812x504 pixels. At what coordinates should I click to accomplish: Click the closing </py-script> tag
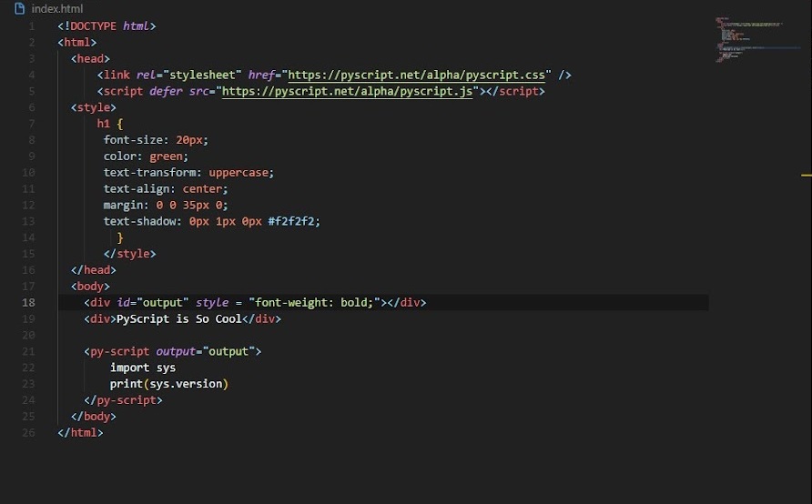tap(123, 400)
